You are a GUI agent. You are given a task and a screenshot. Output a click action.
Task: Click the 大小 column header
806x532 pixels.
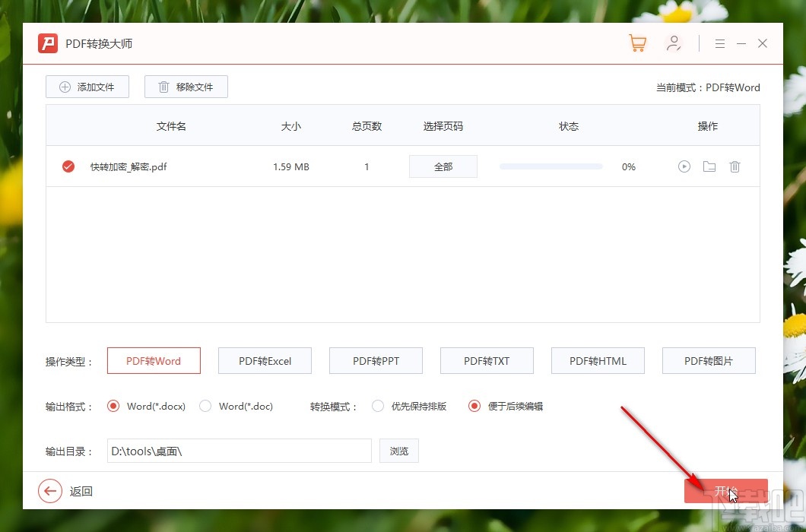(291, 126)
